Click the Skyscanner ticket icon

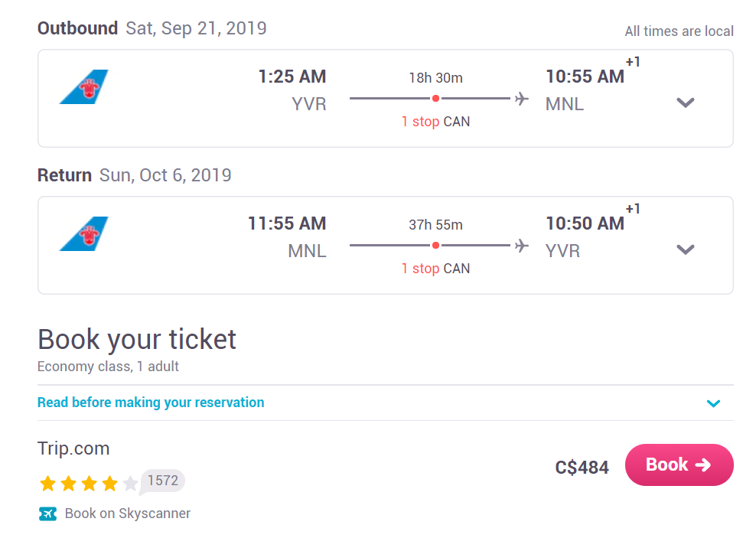47,514
